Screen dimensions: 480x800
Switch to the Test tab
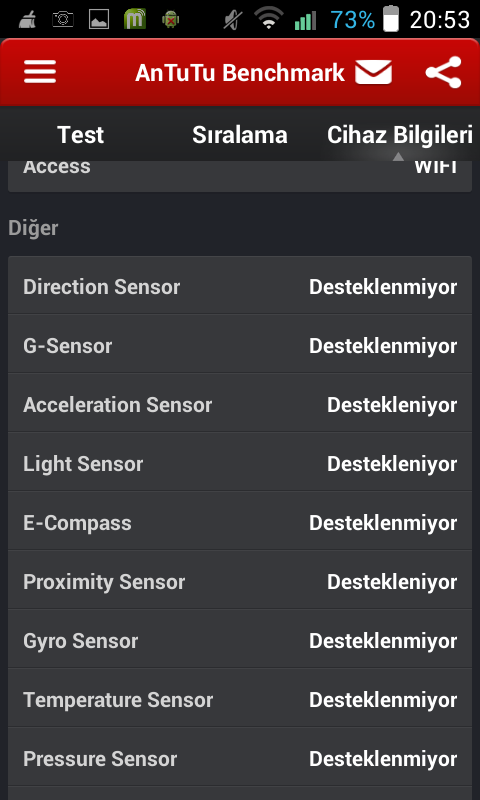(81, 135)
